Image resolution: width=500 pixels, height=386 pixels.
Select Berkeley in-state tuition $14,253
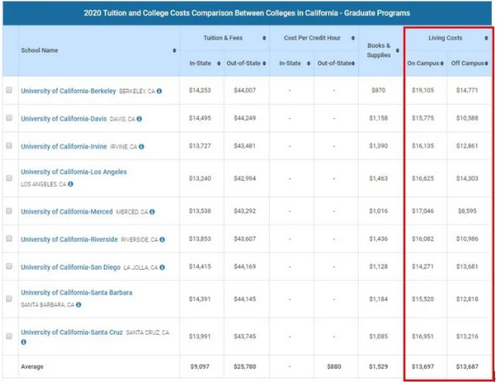pos(200,90)
